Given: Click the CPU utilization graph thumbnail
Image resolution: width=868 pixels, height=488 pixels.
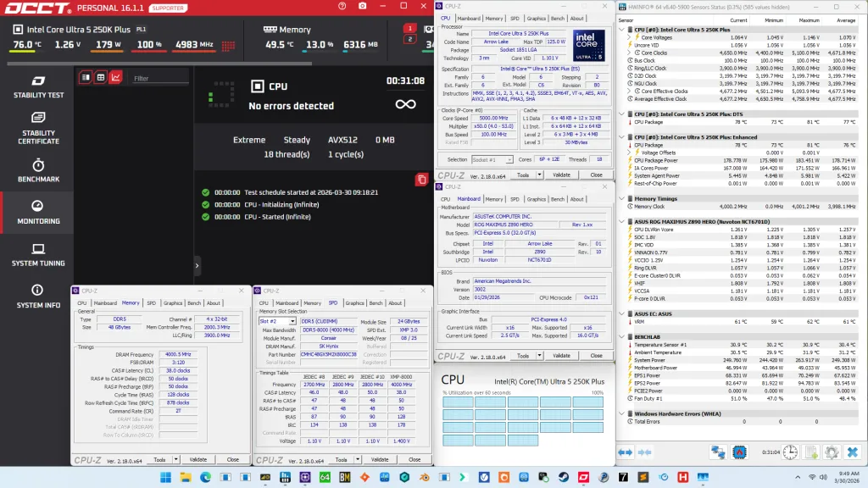Looking at the screenshot, I should click(522, 422).
